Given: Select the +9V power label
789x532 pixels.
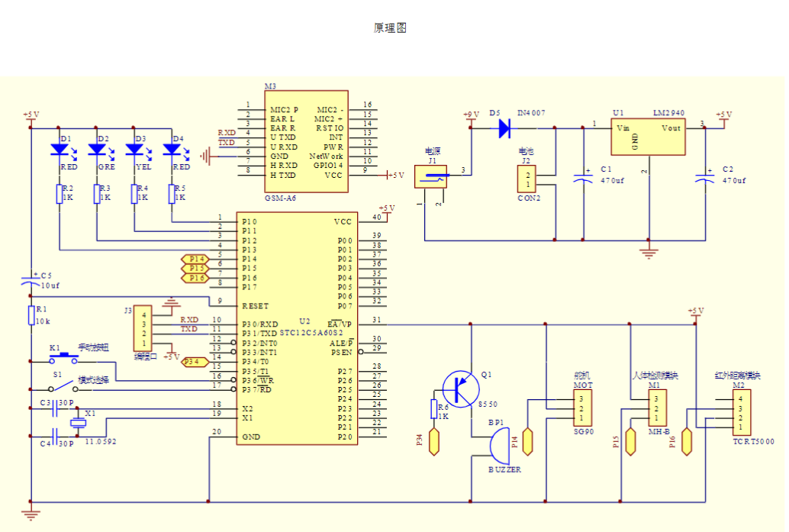Looking at the screenshot, I should click(471, 114).
